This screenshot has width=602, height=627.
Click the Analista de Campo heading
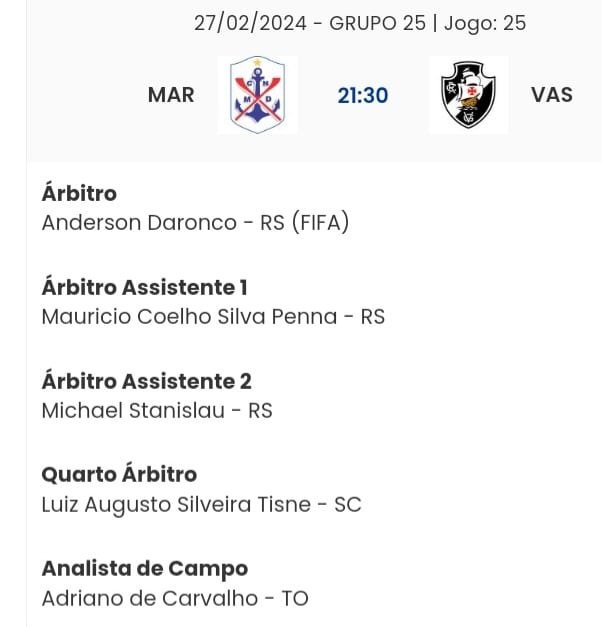[x=144, y=568]
